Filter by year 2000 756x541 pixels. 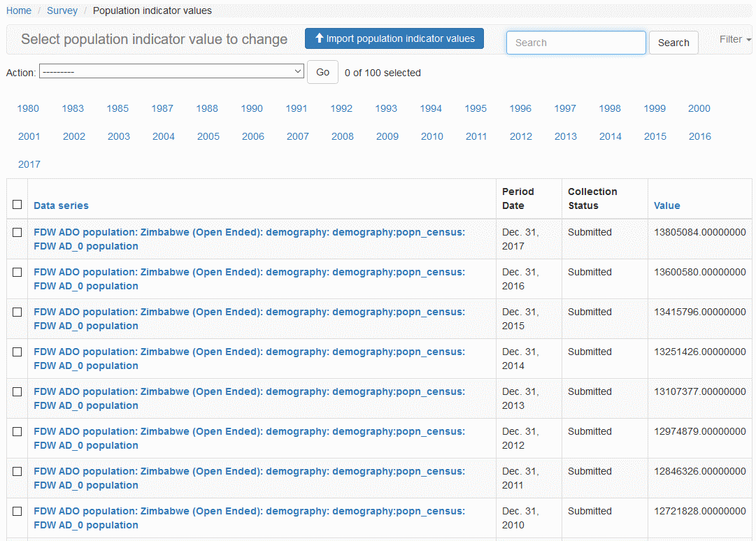[x=699, y=108]
